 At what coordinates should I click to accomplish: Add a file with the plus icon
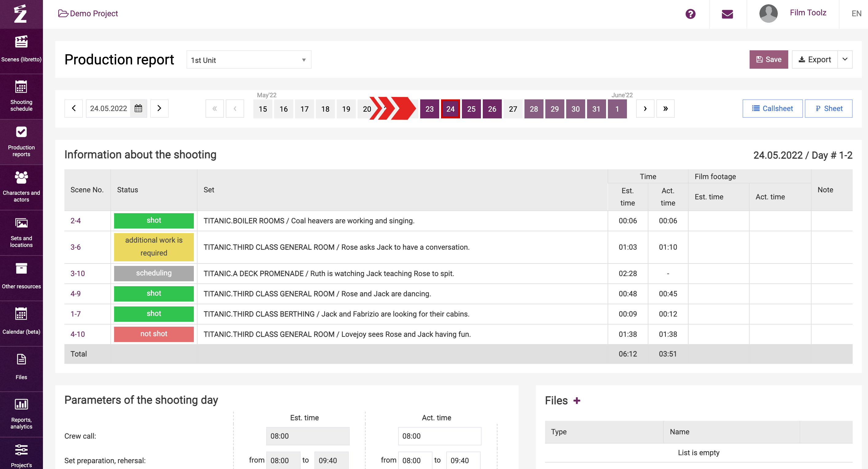(577, 401)
